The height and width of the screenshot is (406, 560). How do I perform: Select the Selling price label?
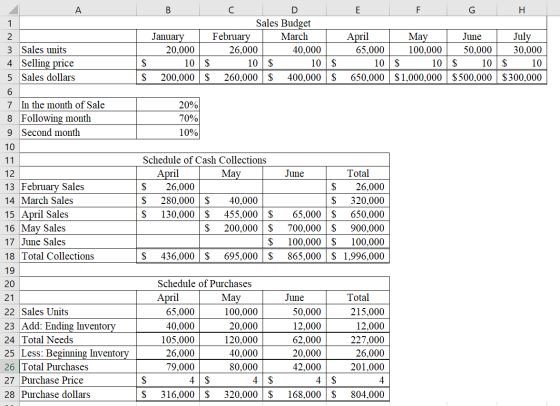tap(78, 63)
